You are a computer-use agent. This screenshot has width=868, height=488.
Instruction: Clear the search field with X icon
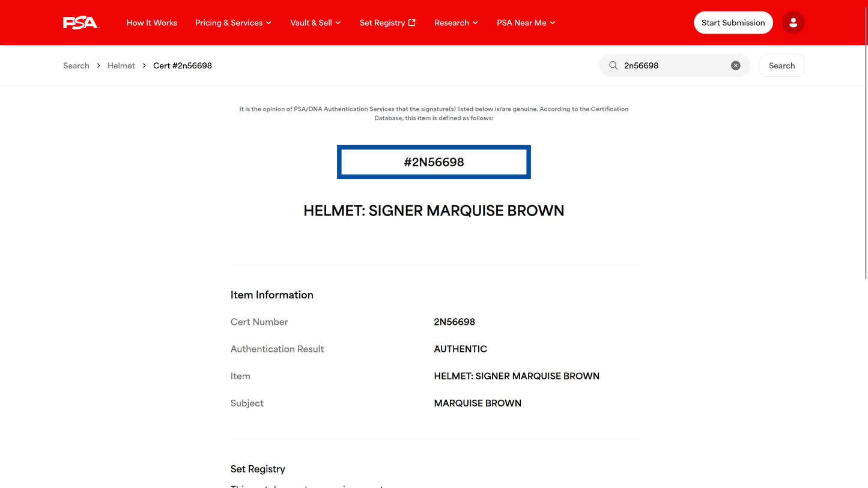(x=735, y=65)
